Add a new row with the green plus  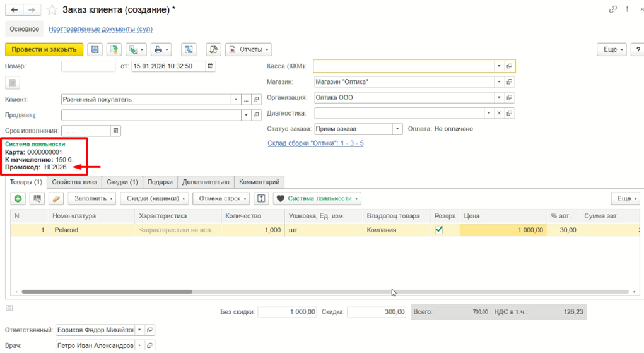[18, 199]
